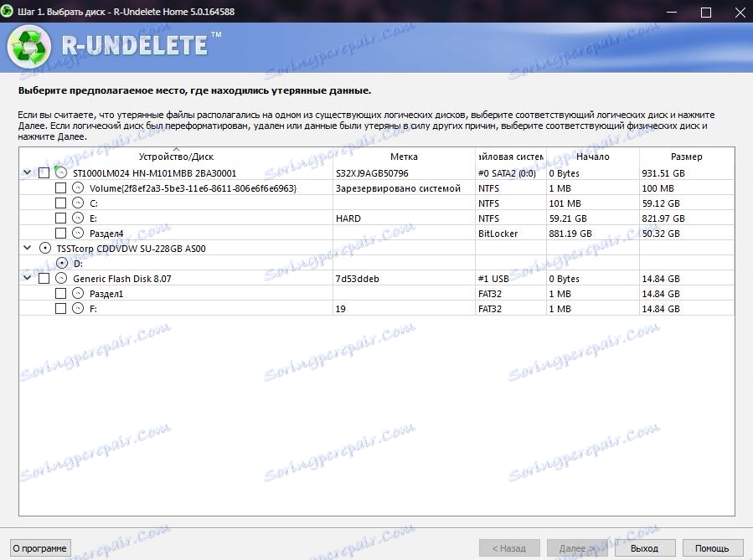753x560 pixels.
Task: Select the ST1000LM024 HN-M101MBB row text
Action: coord(155,173)
